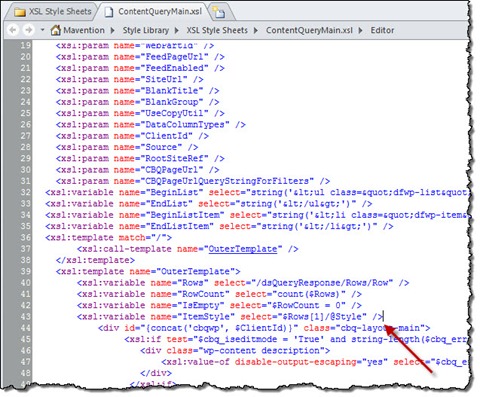Click line number 43 in the gutter
Viewport: 480px width, 397px height.
point(26,317)
